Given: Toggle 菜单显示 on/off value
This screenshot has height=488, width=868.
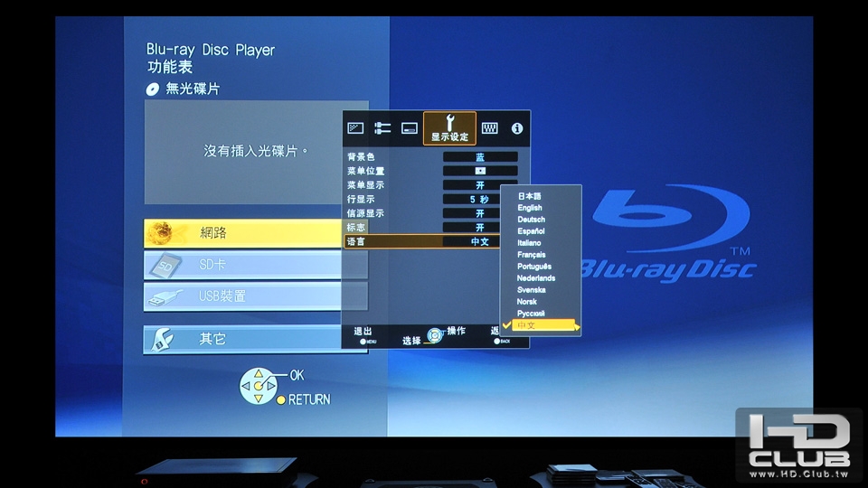Looking at the screenshot, I should (480, 185).
